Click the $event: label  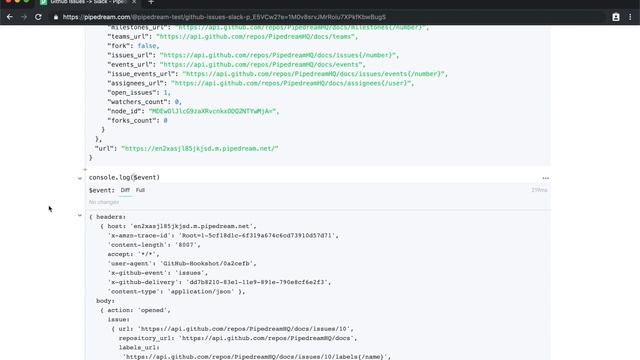tap(102, 190)
